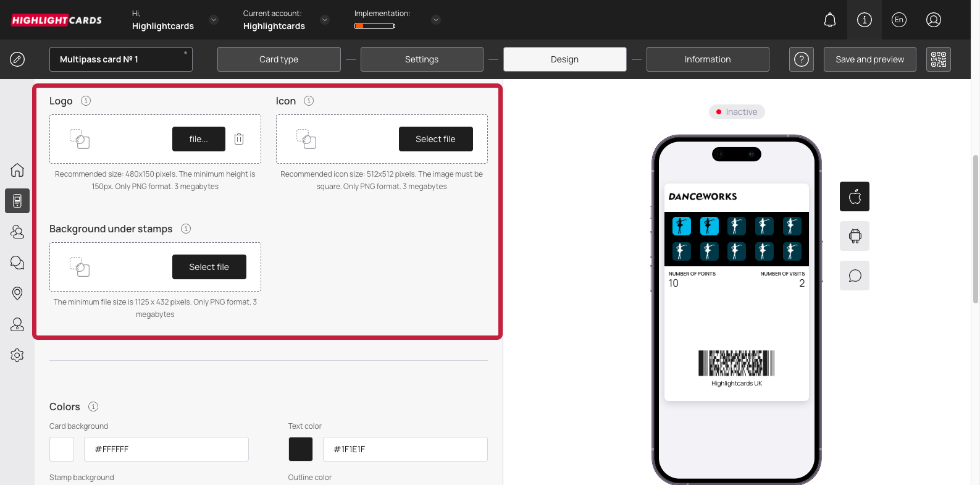The width and height of the screenshot is (980, 485).
Task: Open the Home sidebar icon
Action: (17, 170)
